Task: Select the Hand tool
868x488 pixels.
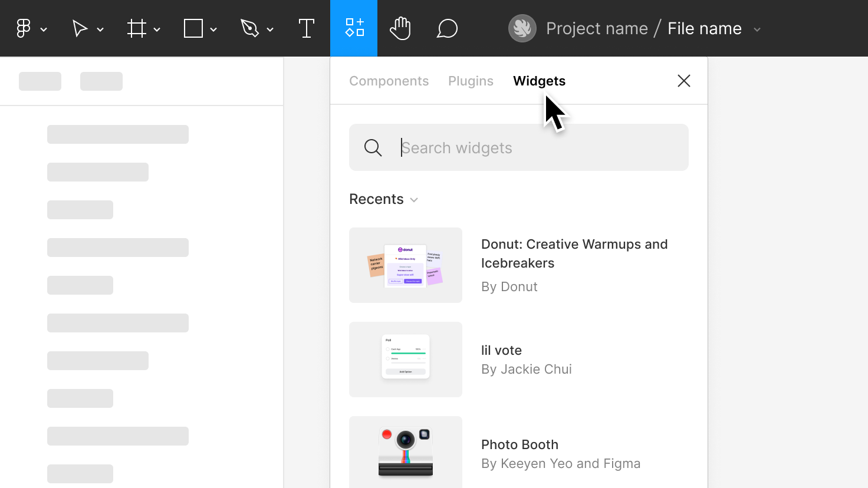Action: click(400, 28)
